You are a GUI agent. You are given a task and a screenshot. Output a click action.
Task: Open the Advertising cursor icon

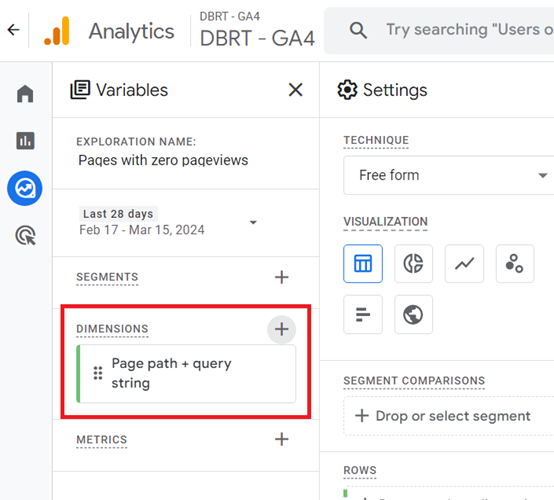(x=25, y=235)
